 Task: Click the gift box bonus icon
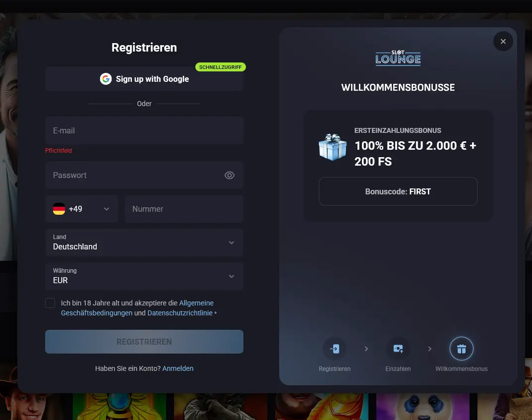(x=333, y=147)
